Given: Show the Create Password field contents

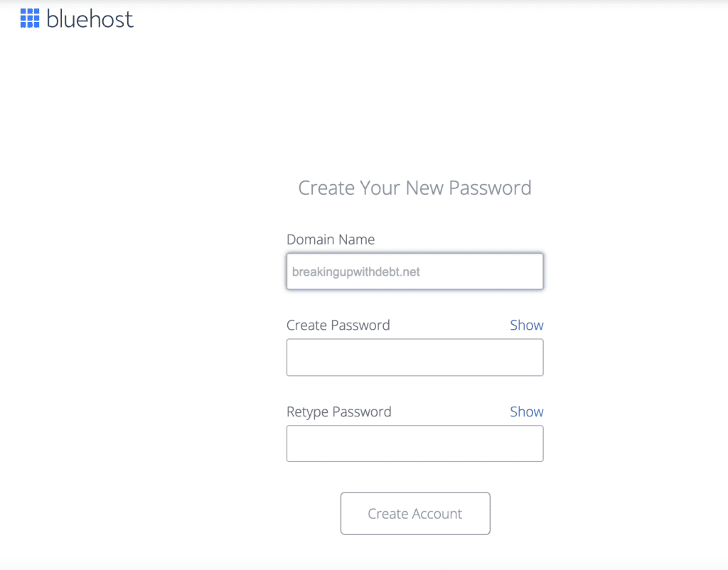Looking at the screenshot, I should tap(527, 325).
